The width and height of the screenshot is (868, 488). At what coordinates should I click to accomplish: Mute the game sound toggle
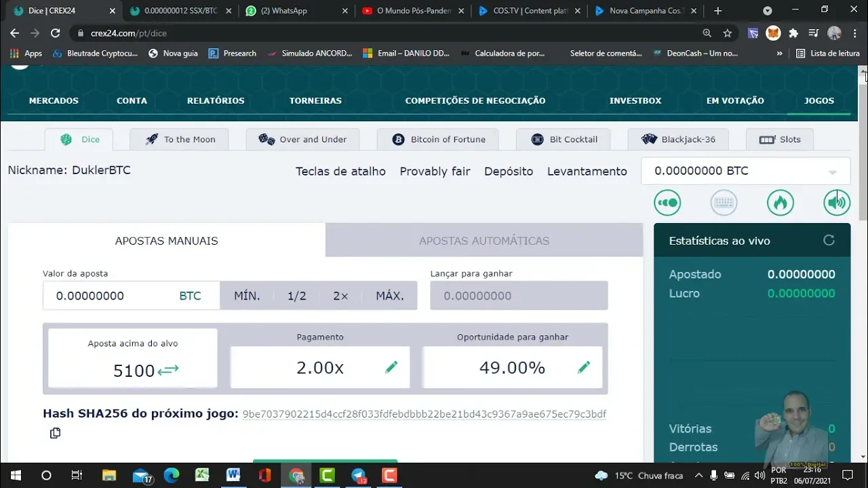pyautogui.click(x=836, y=203)
